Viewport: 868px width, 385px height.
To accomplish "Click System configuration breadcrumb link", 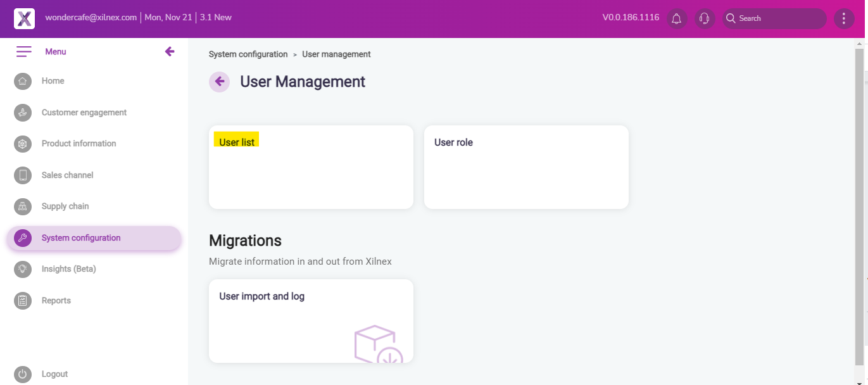I will tap(248, 54).
